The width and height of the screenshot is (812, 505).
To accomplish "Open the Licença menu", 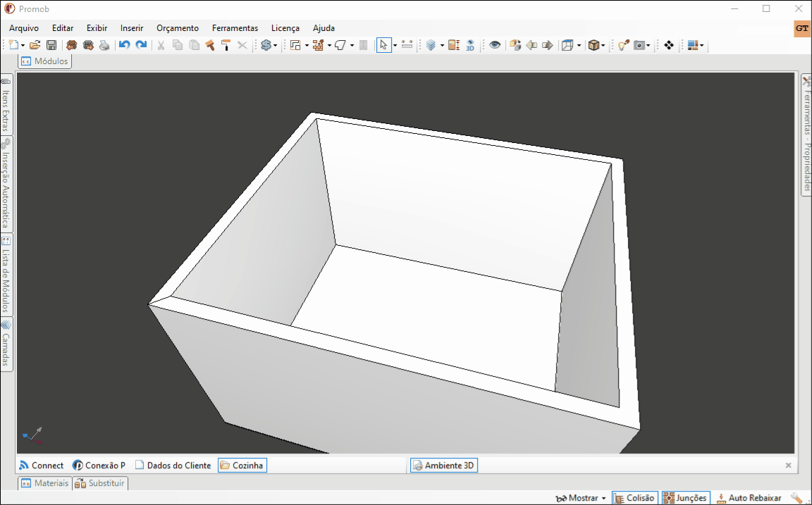I will (x=285, y=28).
